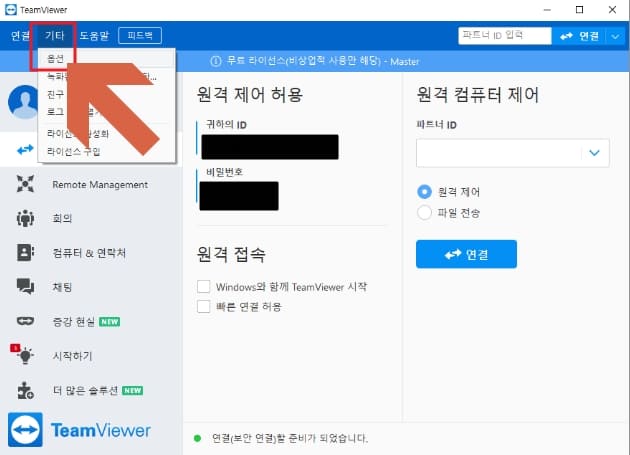The width and height of the screenshot is (630, 455).
Task: Click the TeamViewer logo at bottom left
Action: (x=79, y=430)
